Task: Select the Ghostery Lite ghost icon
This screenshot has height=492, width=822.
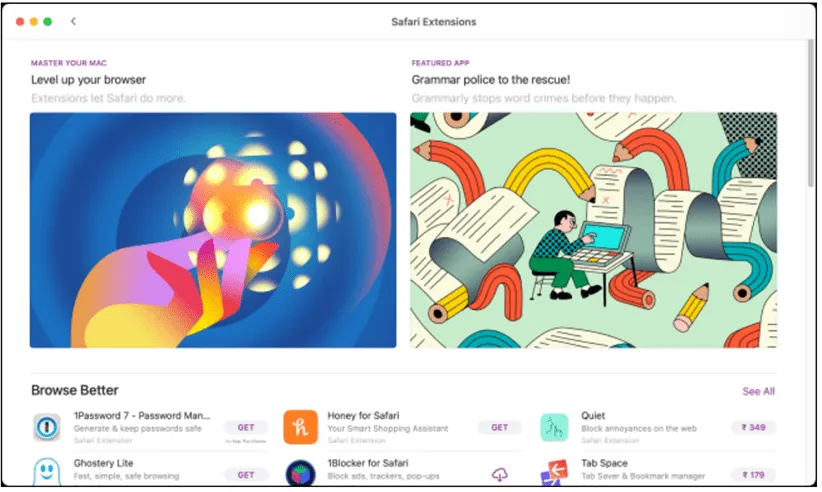Action: (x=47, y=472)
